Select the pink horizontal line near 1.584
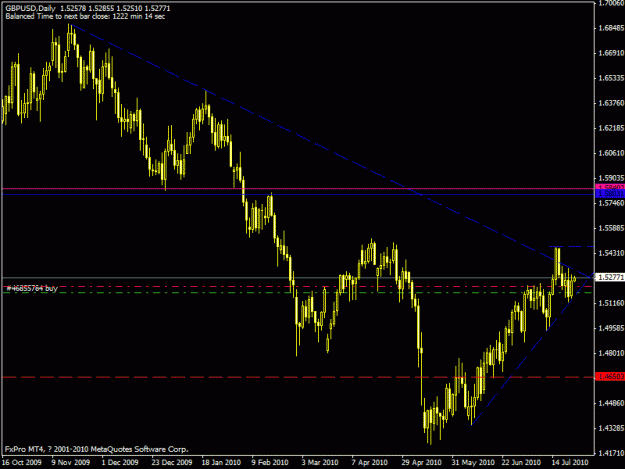Image resolution: width=625 pixels, height=469 pixels. [298, 188]
